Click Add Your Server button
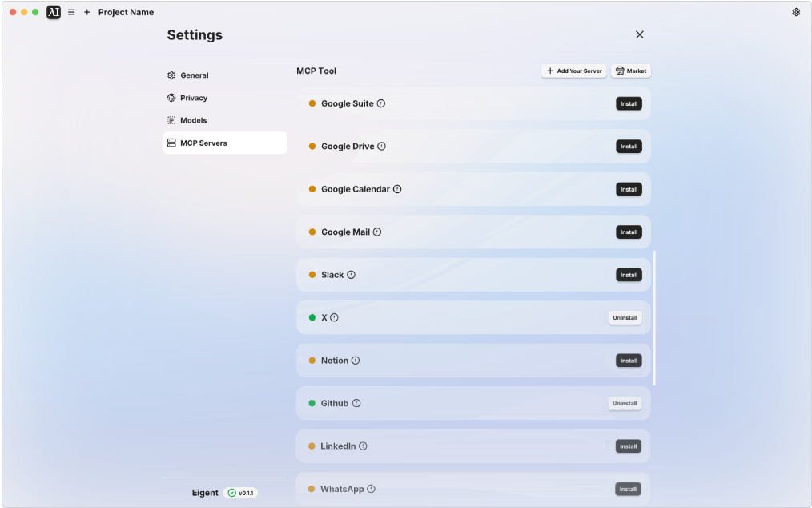 click(574, 71)
